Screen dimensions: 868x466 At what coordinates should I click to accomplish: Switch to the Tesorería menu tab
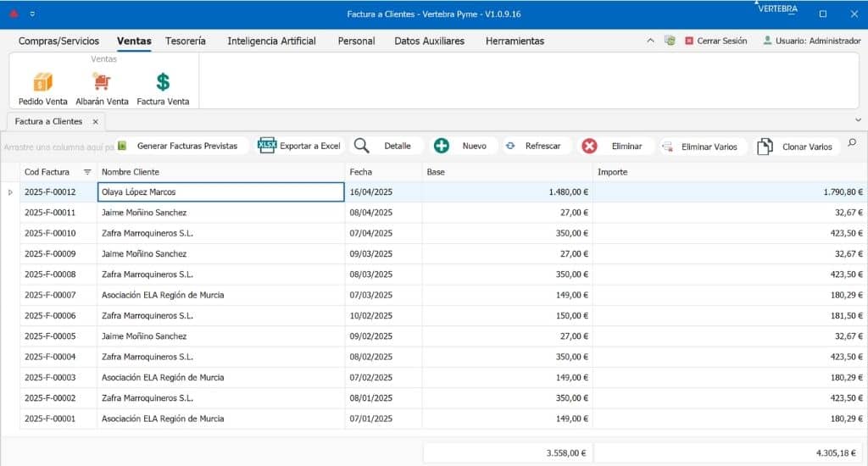186,41
